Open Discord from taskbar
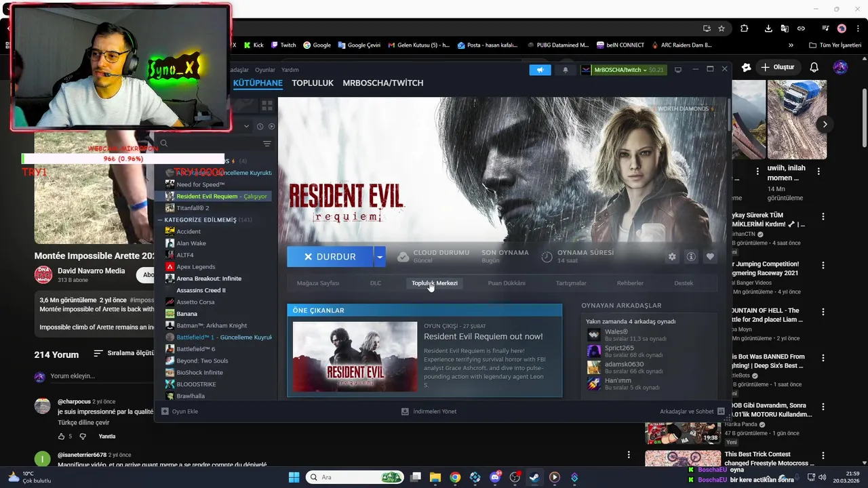 pos(495,477)
